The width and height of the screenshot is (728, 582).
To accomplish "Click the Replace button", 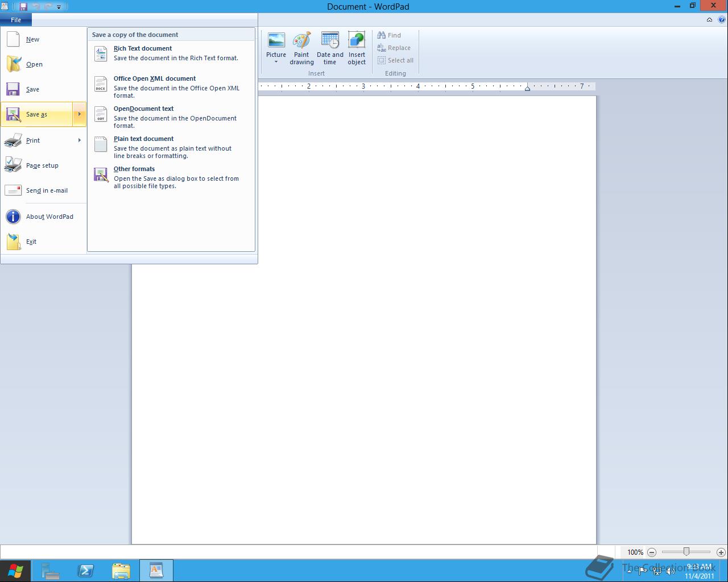I will coord(394,48).
